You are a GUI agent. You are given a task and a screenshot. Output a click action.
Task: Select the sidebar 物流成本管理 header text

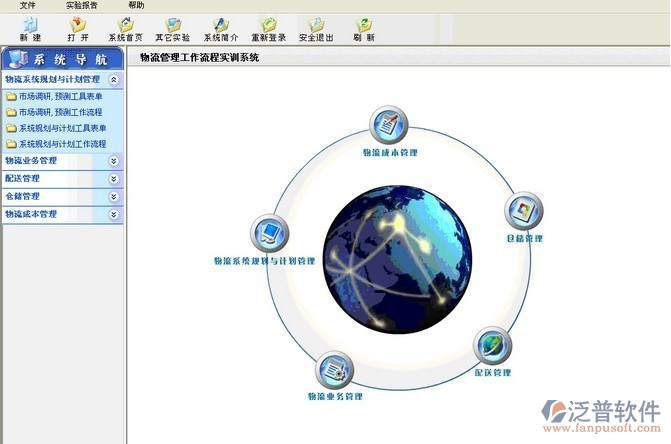[31, 214]
